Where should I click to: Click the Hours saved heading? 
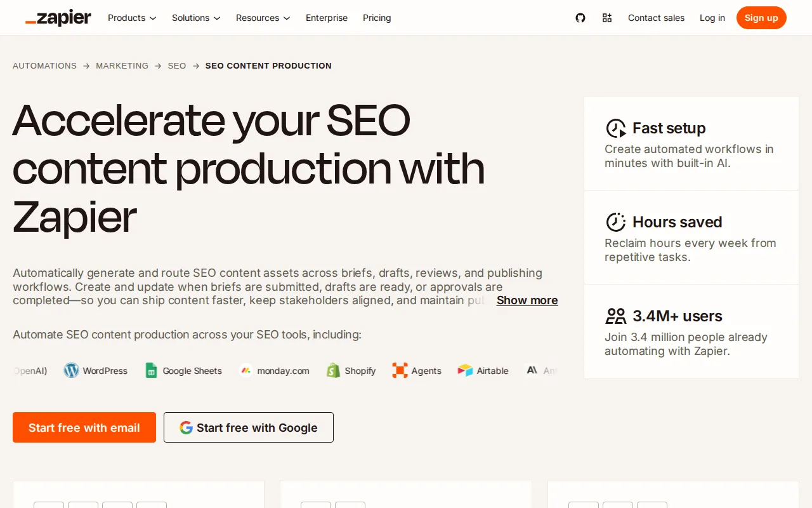[678, 222]
